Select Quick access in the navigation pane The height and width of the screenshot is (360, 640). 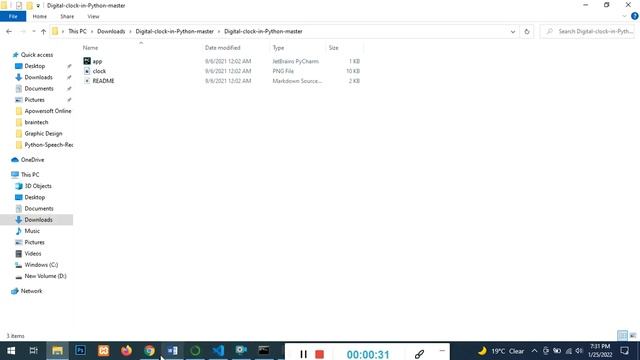point(37,55)
